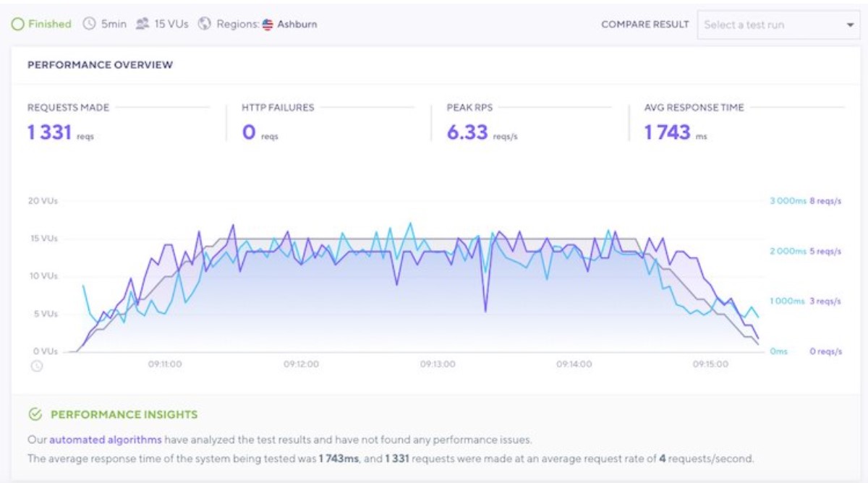The width and height of the screenshot is (868, 483).
Task: Click the green Finished status circle icon
Action: click(x=17, y=24)
